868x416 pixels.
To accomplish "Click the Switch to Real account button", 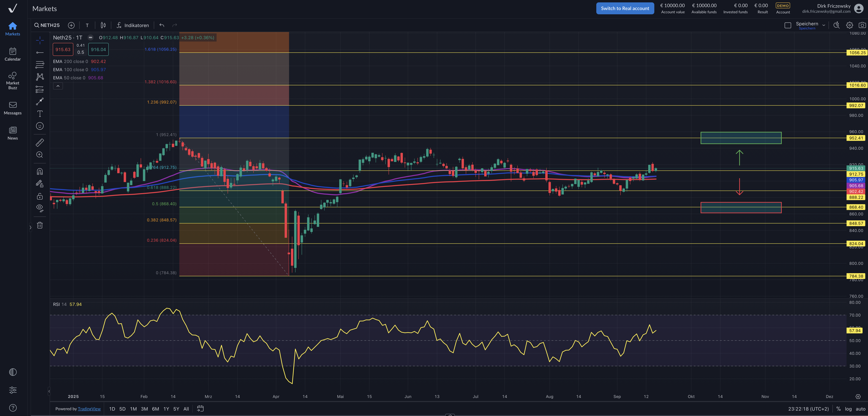I will click(x=625, y=8).
